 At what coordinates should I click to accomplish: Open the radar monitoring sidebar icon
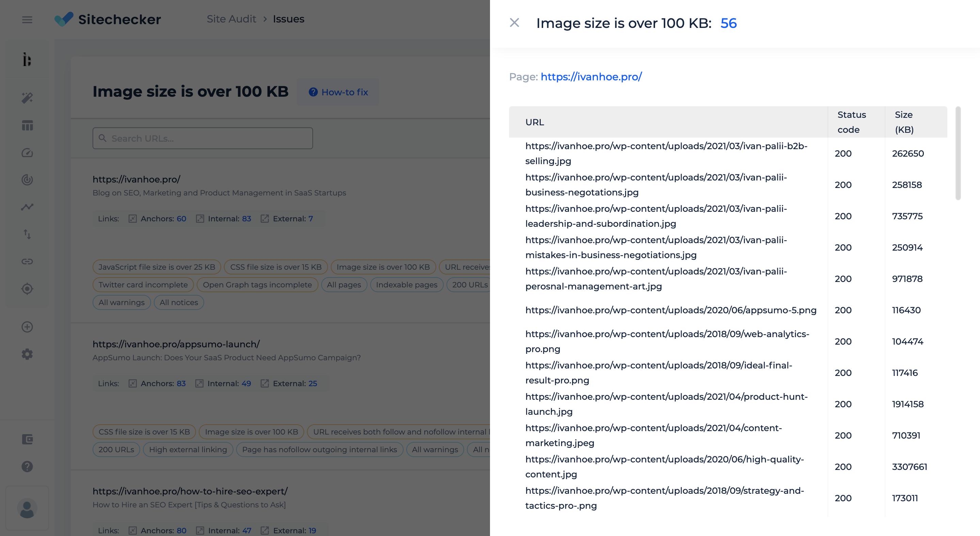coord(27,180)
